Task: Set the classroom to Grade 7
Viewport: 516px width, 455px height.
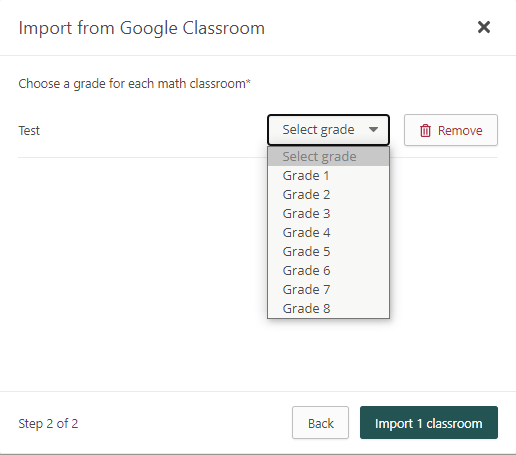Action: (x=328, y=290)
